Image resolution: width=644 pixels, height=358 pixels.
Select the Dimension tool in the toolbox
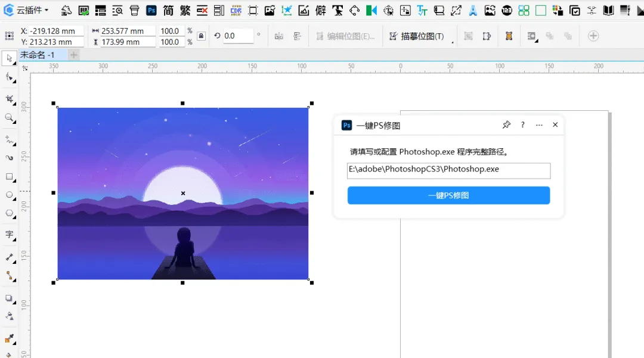10,257
